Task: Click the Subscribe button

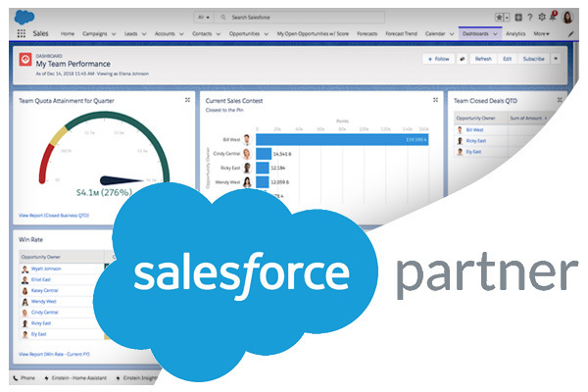Action: point(534,59)
